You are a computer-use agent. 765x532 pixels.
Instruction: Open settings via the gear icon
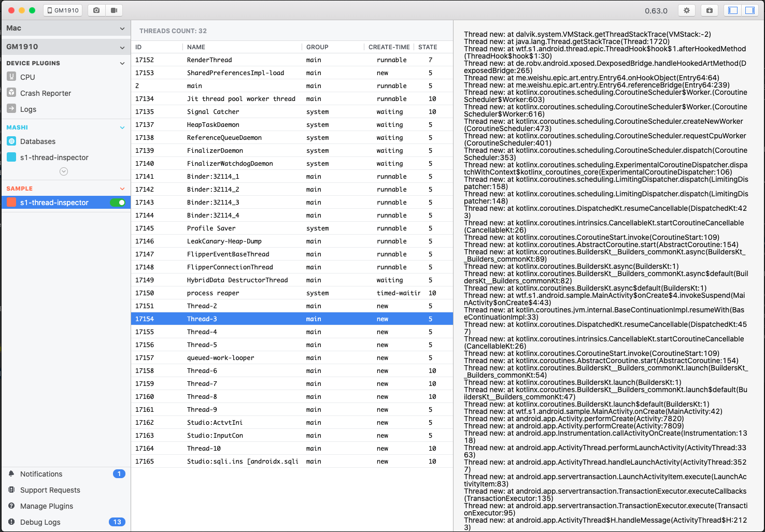687,10
